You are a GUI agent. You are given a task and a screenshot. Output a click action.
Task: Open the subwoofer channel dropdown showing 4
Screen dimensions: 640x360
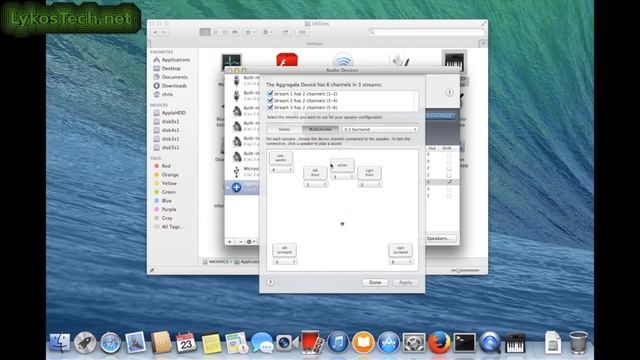[281, 169]
